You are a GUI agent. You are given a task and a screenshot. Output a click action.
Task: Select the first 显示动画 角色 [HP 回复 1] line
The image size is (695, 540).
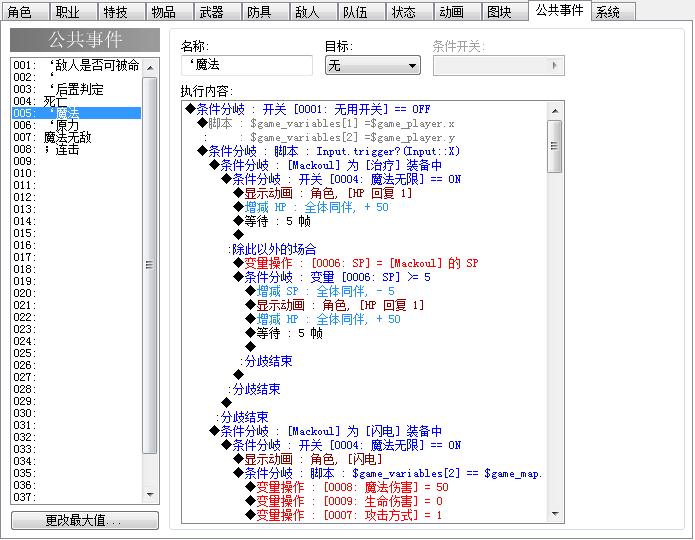323,193
